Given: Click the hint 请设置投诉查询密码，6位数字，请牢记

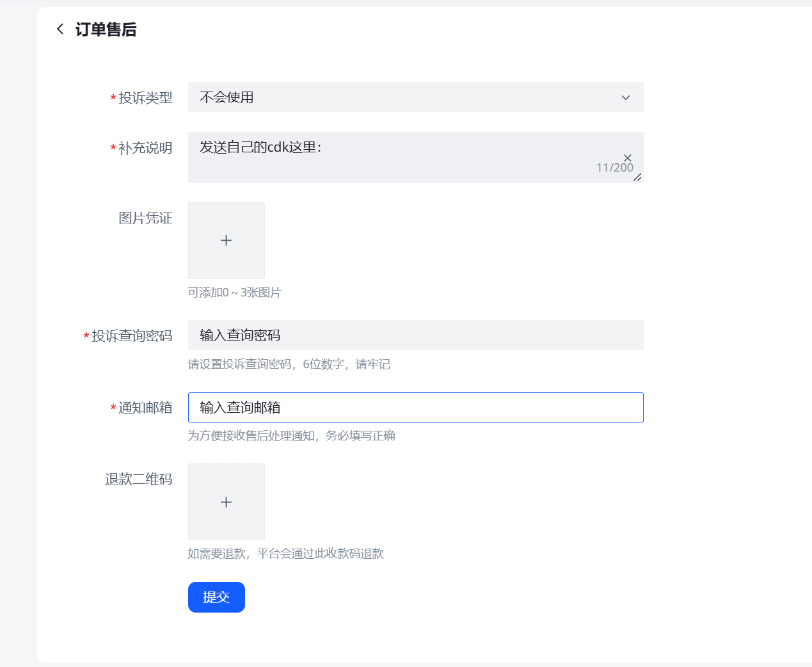Looking at the screenshot, I should (289, 364).
